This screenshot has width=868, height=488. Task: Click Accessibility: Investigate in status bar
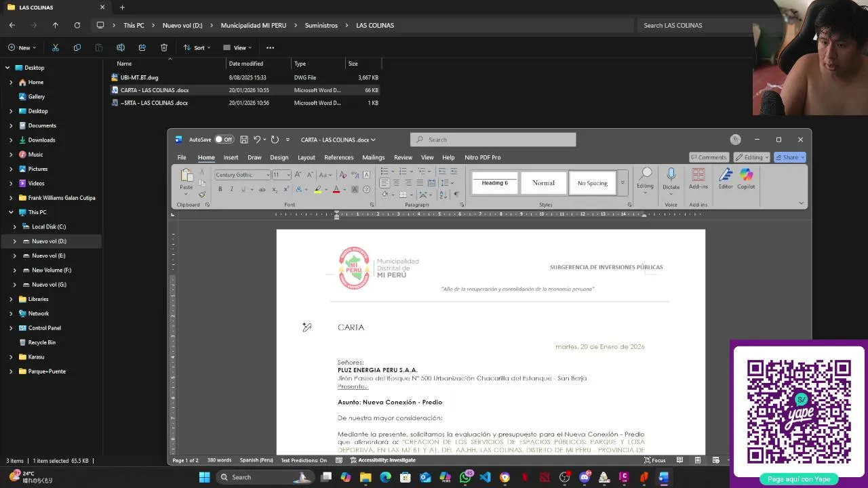click(382, 460)
